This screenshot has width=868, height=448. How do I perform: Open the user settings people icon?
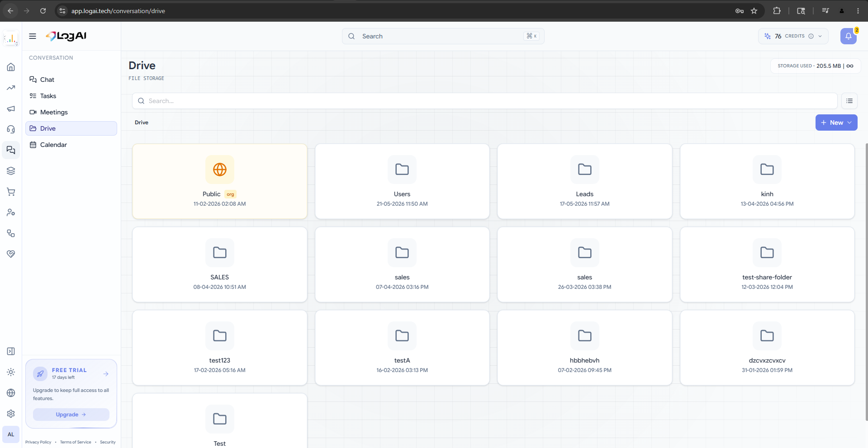pos(11,212)
